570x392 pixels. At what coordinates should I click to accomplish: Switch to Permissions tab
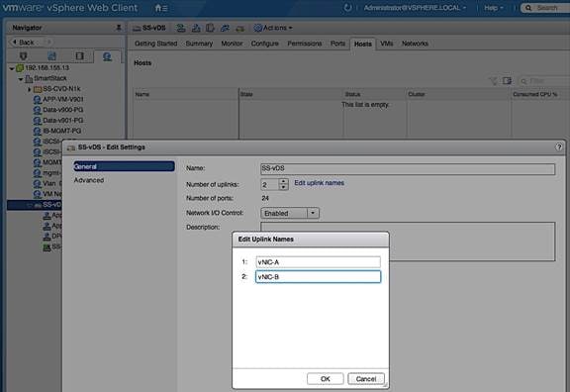pyautogui.click(x=304, y=44)
